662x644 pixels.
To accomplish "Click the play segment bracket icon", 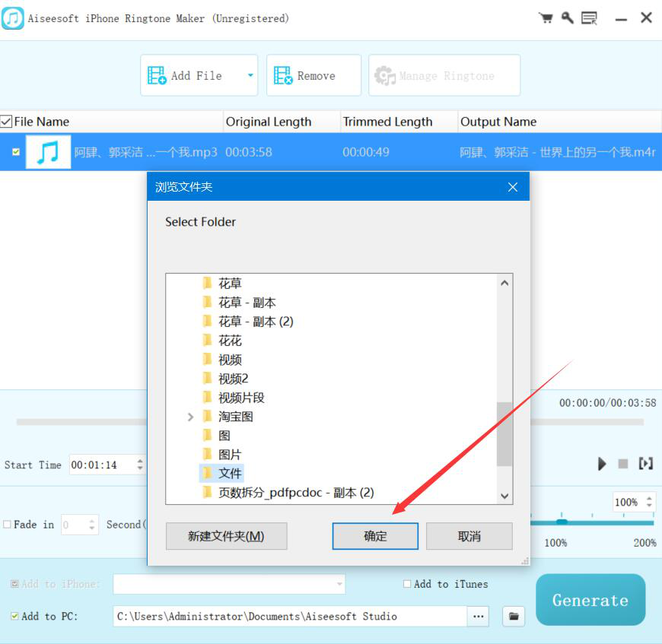I will coord(645,464).
